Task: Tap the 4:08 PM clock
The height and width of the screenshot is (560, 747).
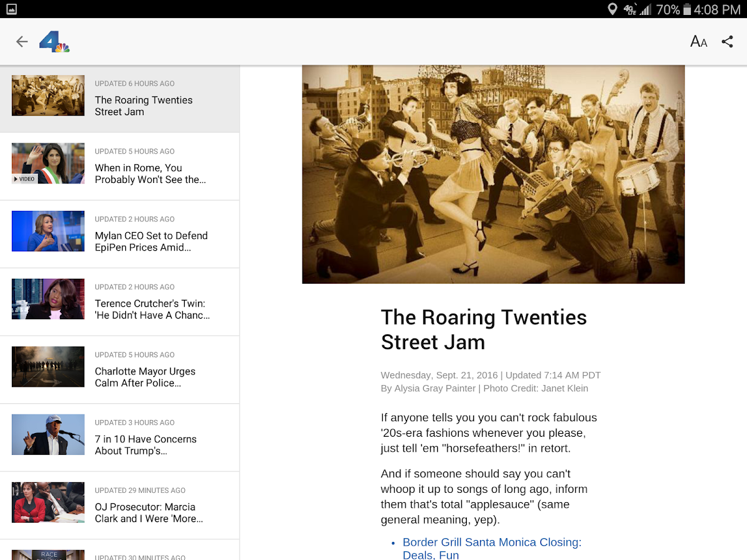Action: pyautogui.click(x=718, y=9)
